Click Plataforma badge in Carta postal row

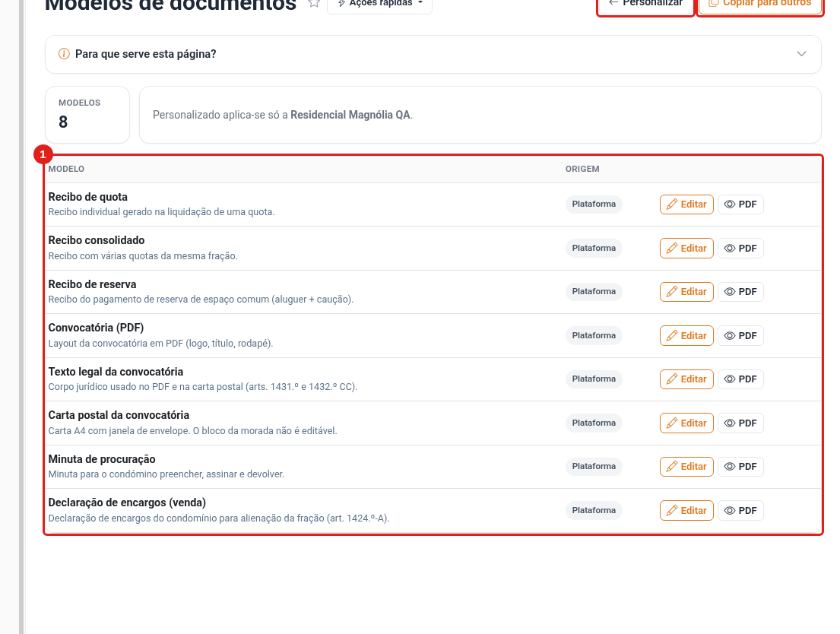coord(594,423)
